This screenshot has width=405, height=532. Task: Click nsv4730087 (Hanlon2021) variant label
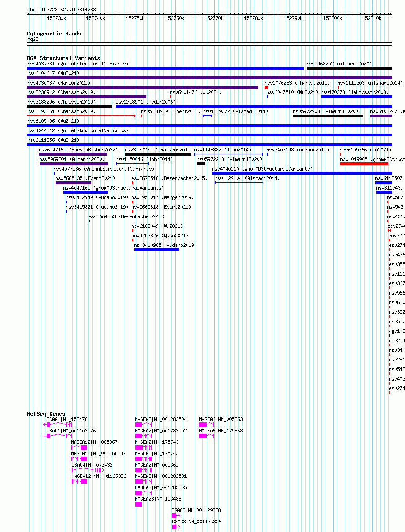[x=58, y=83]
